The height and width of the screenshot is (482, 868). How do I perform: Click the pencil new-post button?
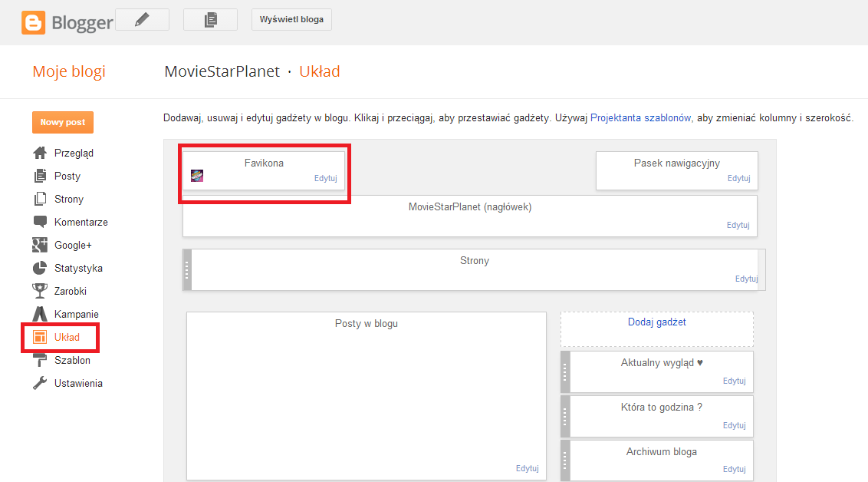tap(143, 20)
